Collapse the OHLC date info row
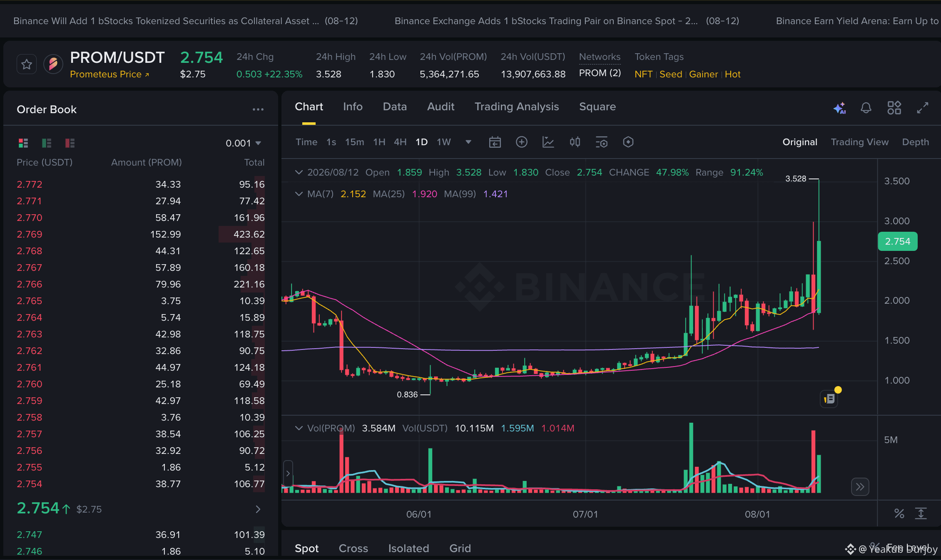The image size is (941, 560). (x=299, y=172)
